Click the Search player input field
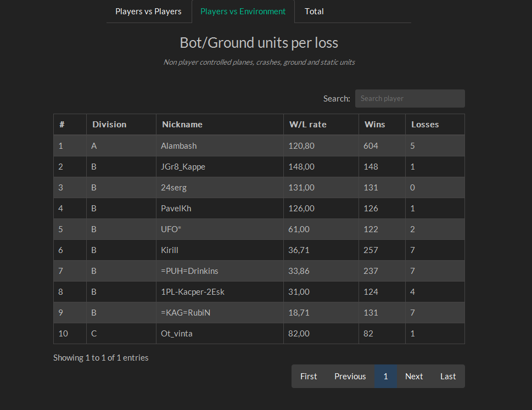 click(410, 99)
